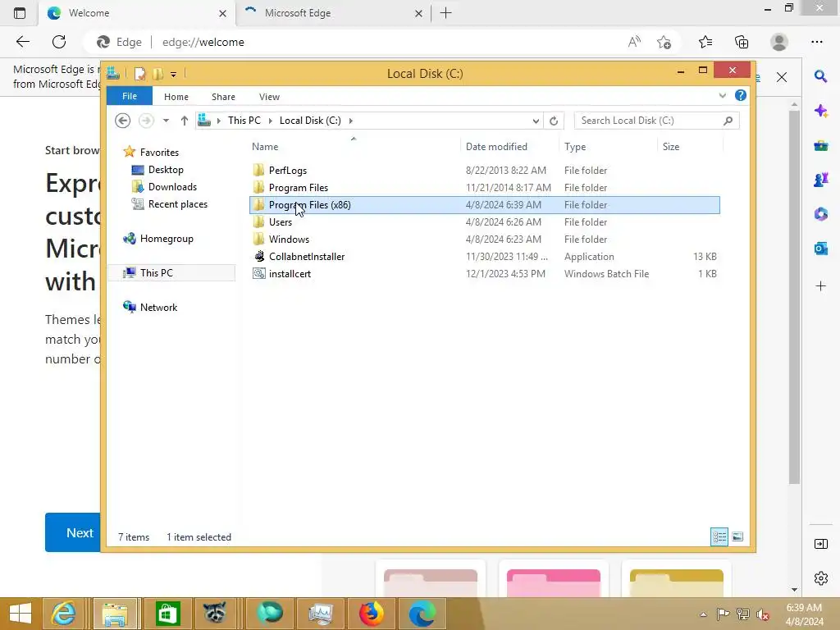Open the File tab in Explorer
This screenshot has width=840, height=630.
click(x=130, y=96)
